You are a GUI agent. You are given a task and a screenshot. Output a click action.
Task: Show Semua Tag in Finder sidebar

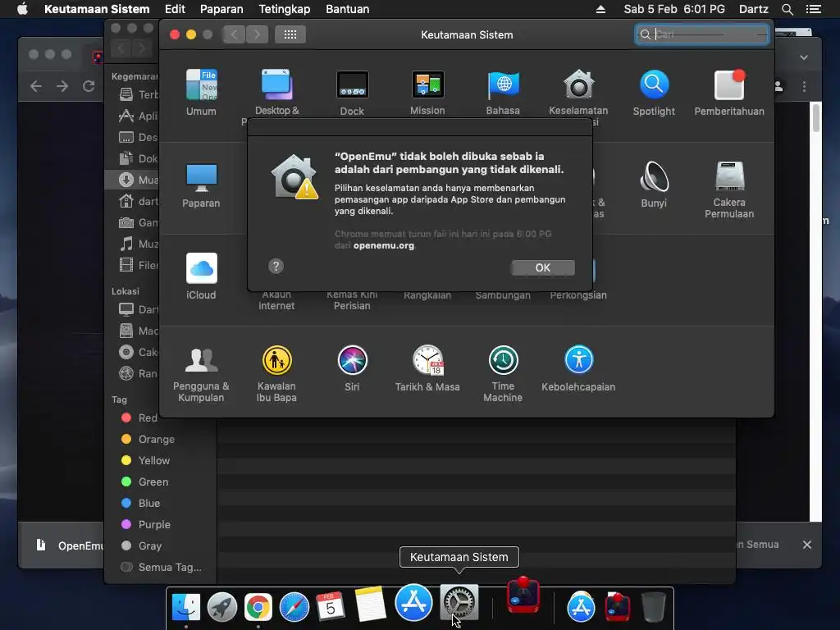click(x=161, y=567)
